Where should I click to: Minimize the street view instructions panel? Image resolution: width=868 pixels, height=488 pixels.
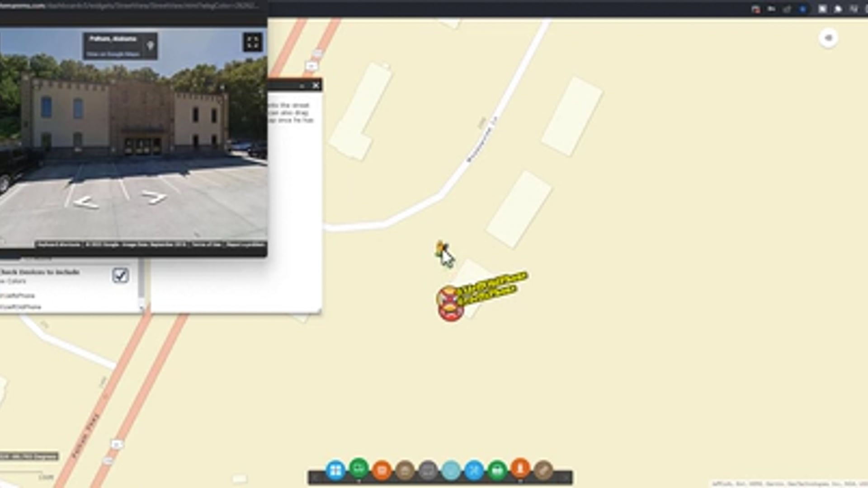pos(302,86)
